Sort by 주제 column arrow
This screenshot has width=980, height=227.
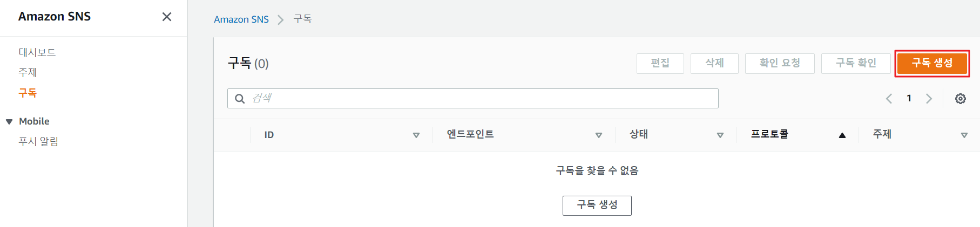[964, 135]
